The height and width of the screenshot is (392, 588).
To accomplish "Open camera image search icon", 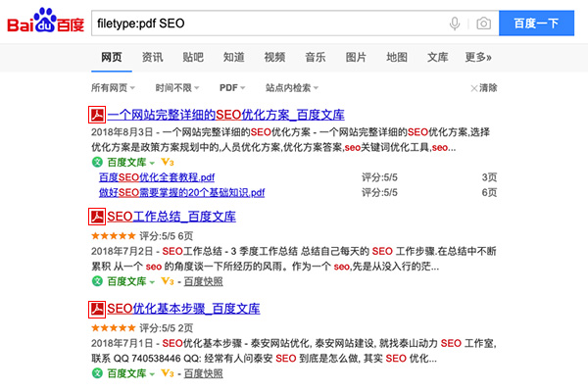I will coord(484,24).
